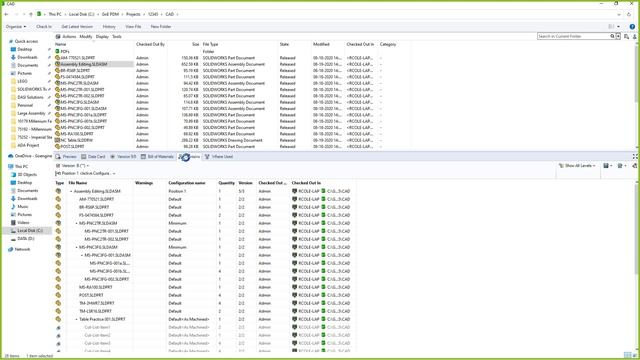640x360 pixels.
Task: Click in Search in Current Folder field
Action: tap(573, 36)
